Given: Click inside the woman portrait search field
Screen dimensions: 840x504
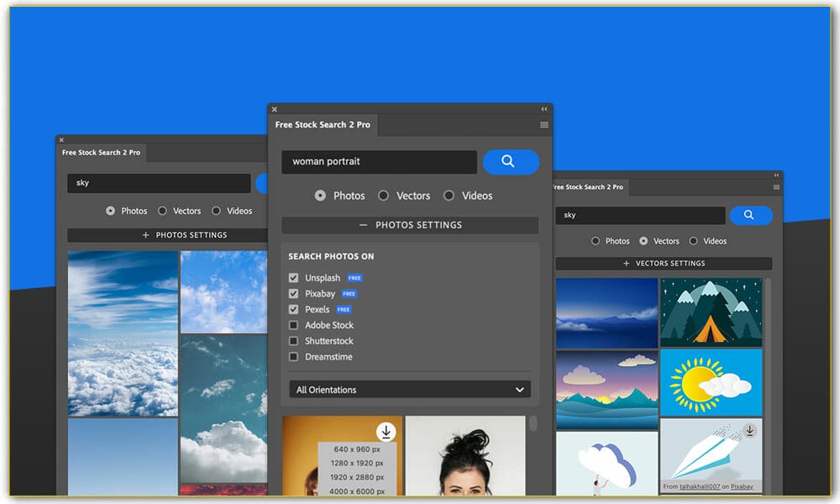Looking at the screenshot, I should (378, 161).
